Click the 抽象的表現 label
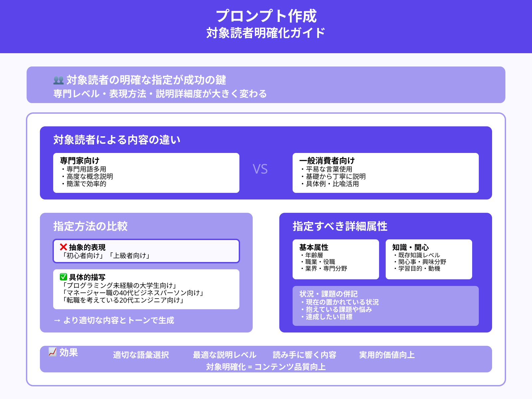Image resolution: width=532 pixels, height=399 pixels. coord(87,247)
